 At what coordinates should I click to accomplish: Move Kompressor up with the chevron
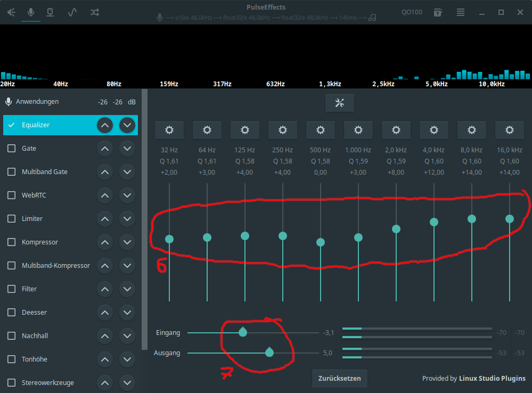pyautogui.click(x=105, y=242)
